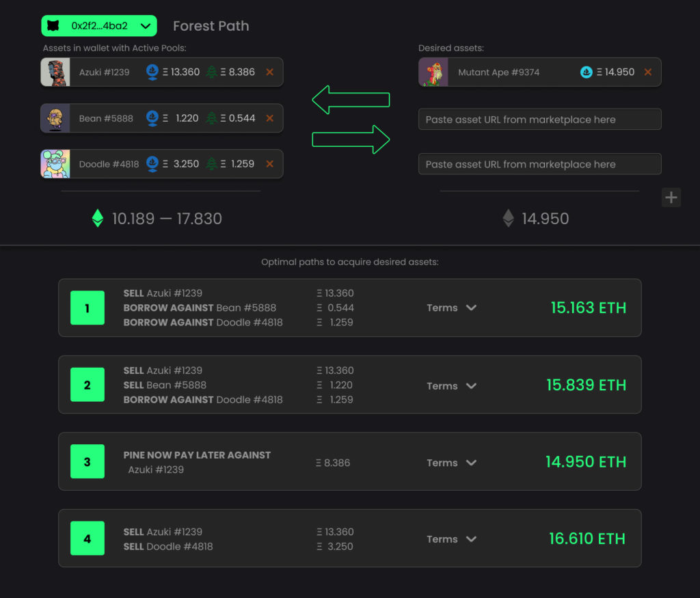Click Bean's 0.544 Pine value in wallet
The width and height of the screenshot is (700, 598).
click(237, 118)
